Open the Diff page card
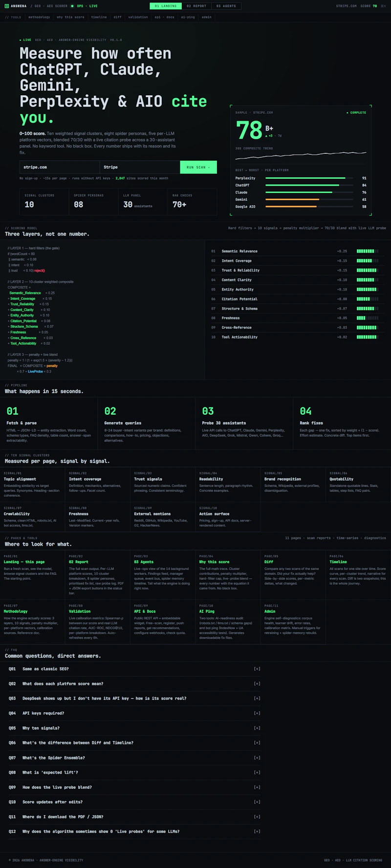Image resolution: width=391 pixels, height=868 pixels. [x=293, y=575]
